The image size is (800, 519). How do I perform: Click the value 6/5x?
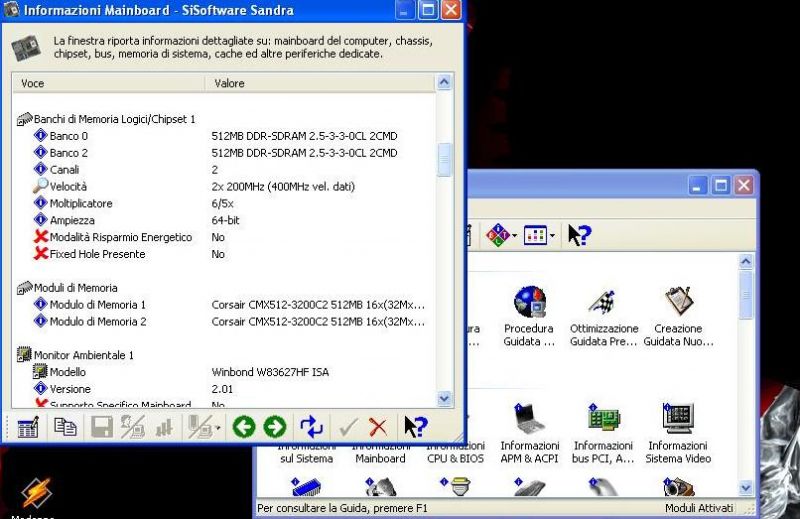(x=222, y=203)
